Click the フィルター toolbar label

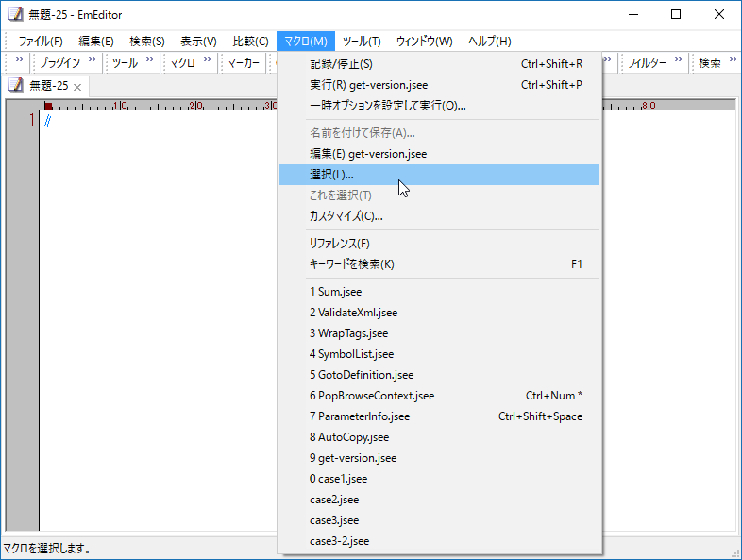coord(647,63)
